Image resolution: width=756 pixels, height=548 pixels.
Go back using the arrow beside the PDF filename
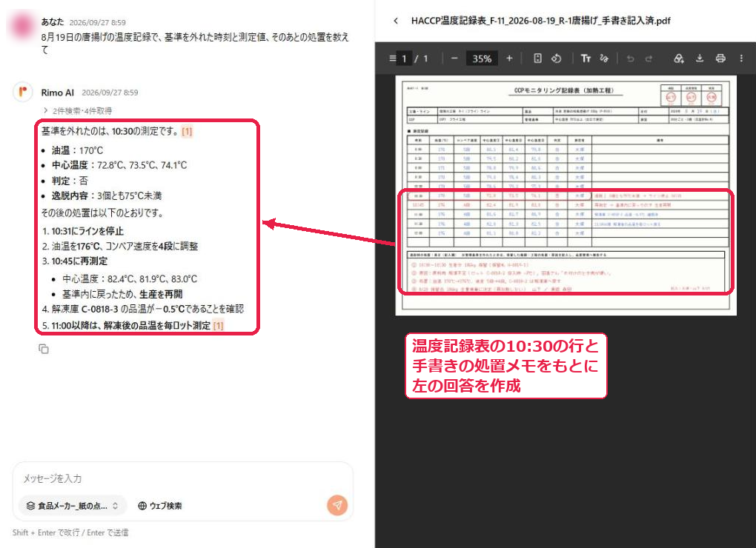pyautogui.click(x=396, y=21)
